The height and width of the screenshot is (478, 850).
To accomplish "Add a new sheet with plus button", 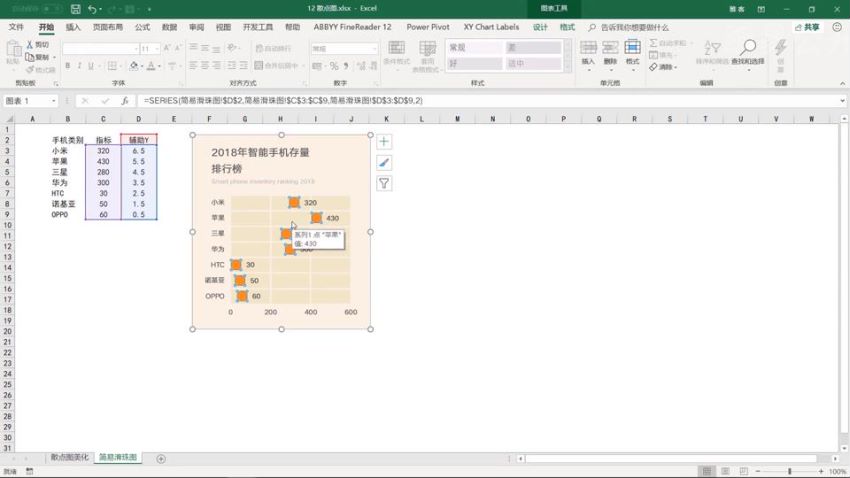I will tap(161, 458).
